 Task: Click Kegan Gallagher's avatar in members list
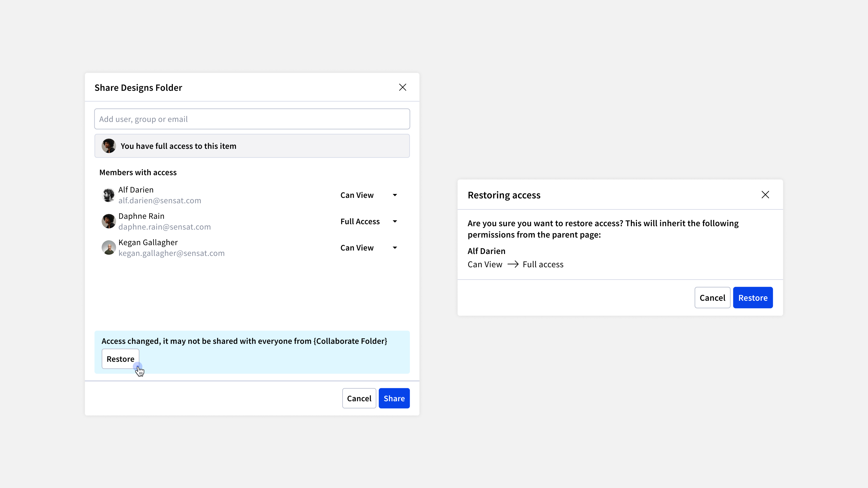(108, 248)
